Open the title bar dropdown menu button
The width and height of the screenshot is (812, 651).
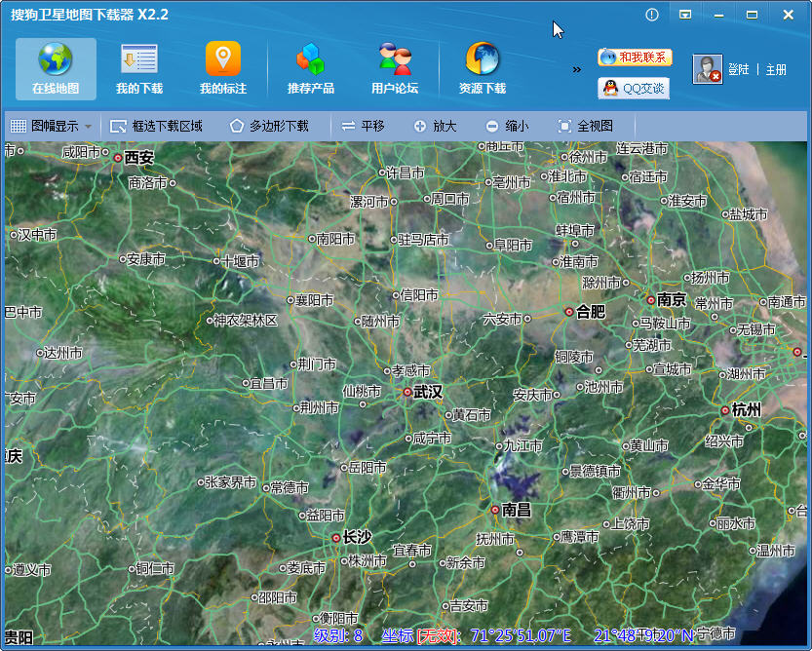coord(685,15)
